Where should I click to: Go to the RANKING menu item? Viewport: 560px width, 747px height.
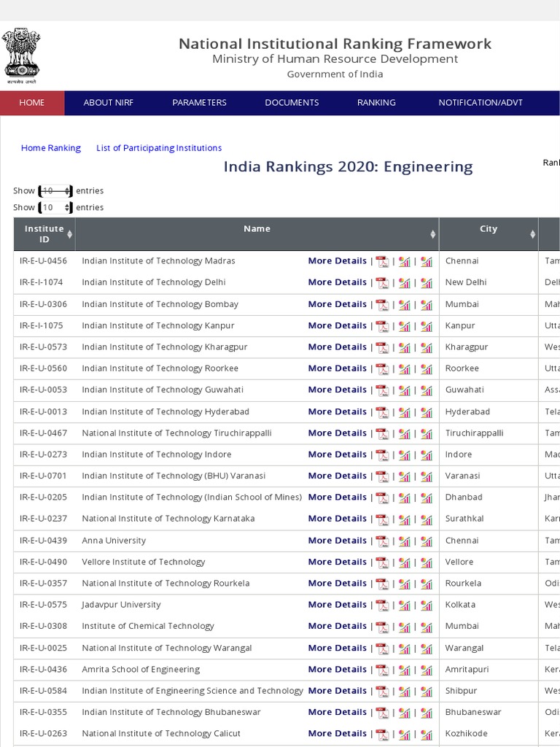click(x=376, y=103)
